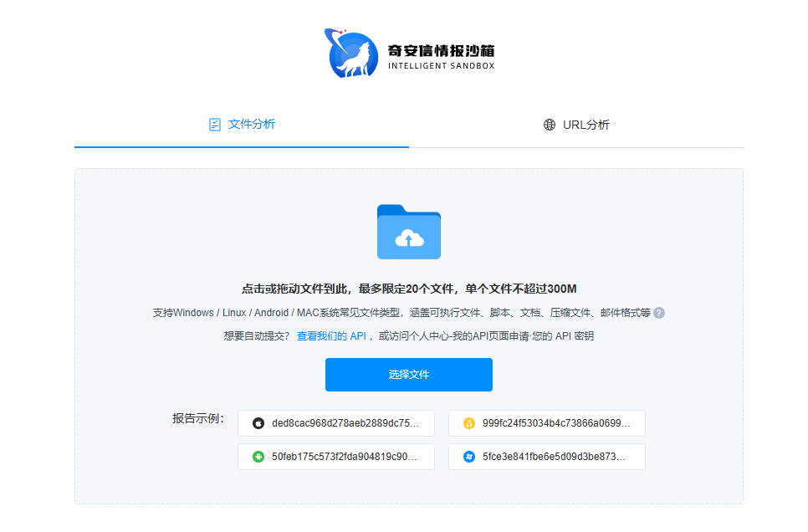The height and width of the screenshot is (532, 808).
Task: Click the 或访问个人中心-我的API页面申请 text
Action: click(x=453, y=336)
